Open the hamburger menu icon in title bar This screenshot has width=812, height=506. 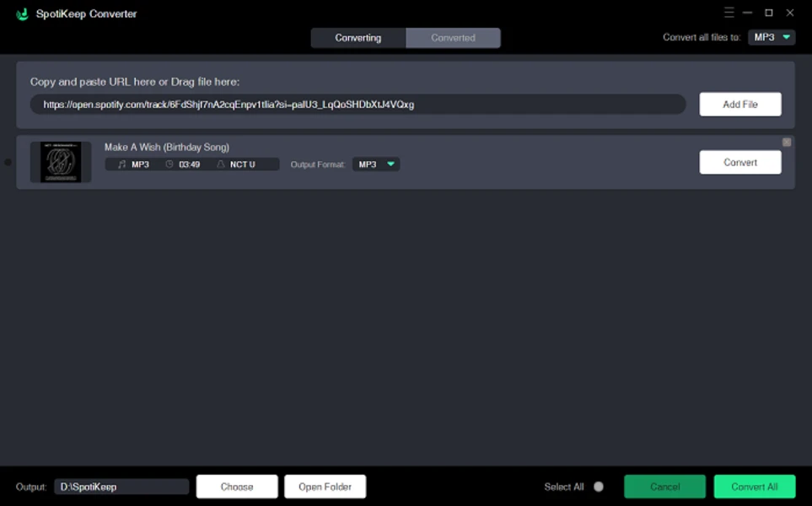[729, 13]
